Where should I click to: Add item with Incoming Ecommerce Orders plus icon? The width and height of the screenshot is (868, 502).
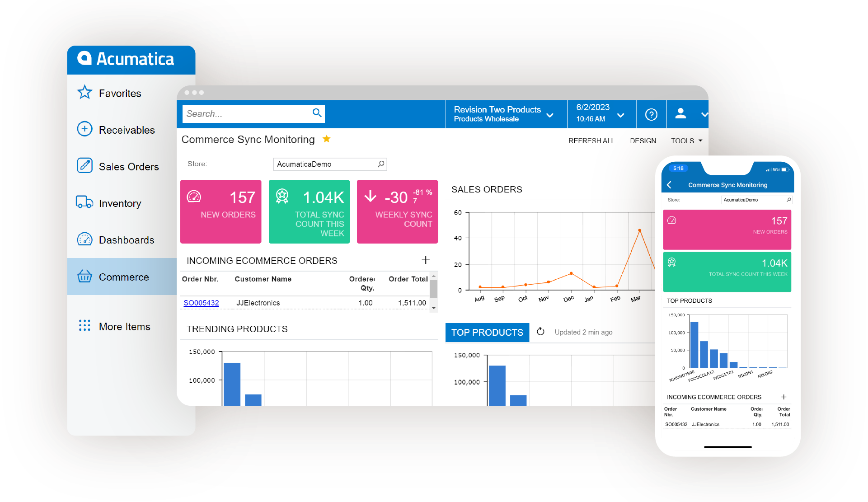point(426,260)
